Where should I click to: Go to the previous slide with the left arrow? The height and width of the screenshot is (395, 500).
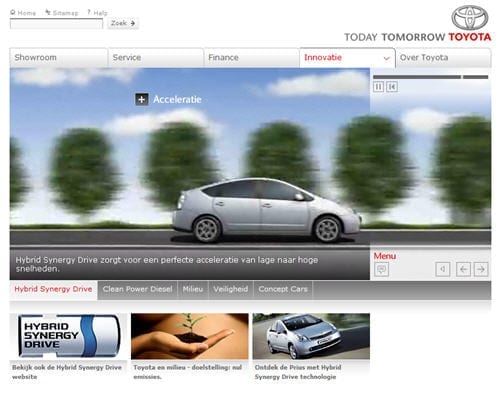pos(463,269)
